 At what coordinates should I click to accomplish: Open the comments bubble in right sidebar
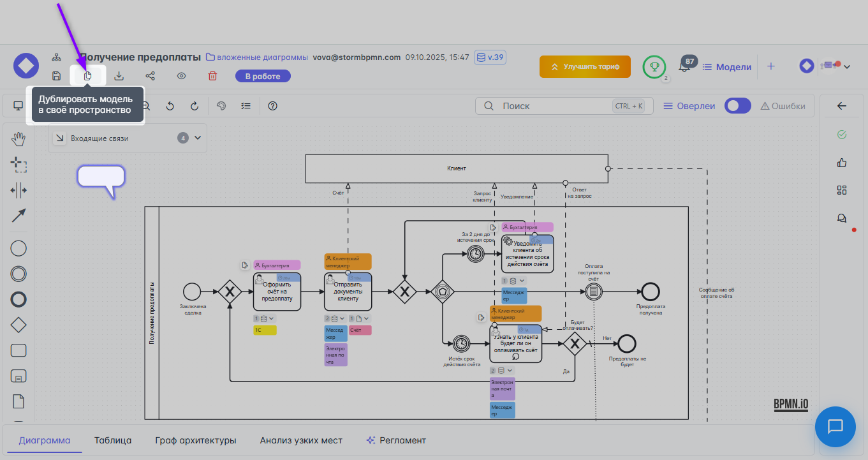tap(842, 218)
